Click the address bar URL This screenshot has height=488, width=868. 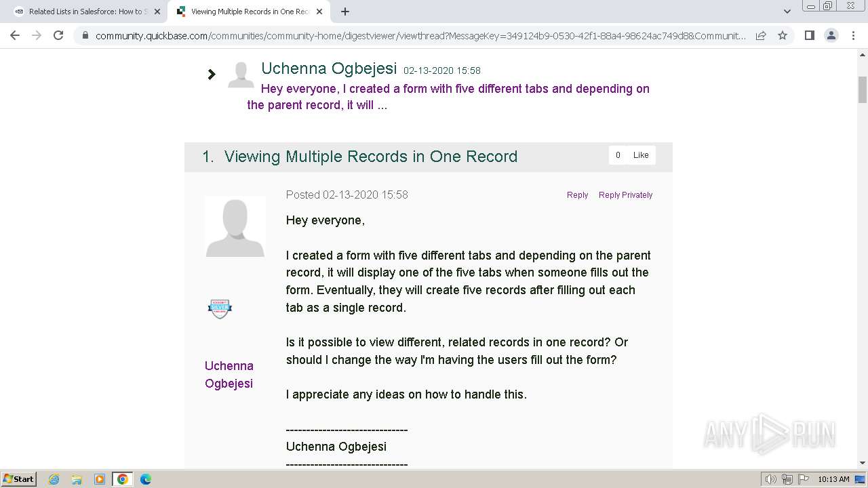[x=420, y=35]
